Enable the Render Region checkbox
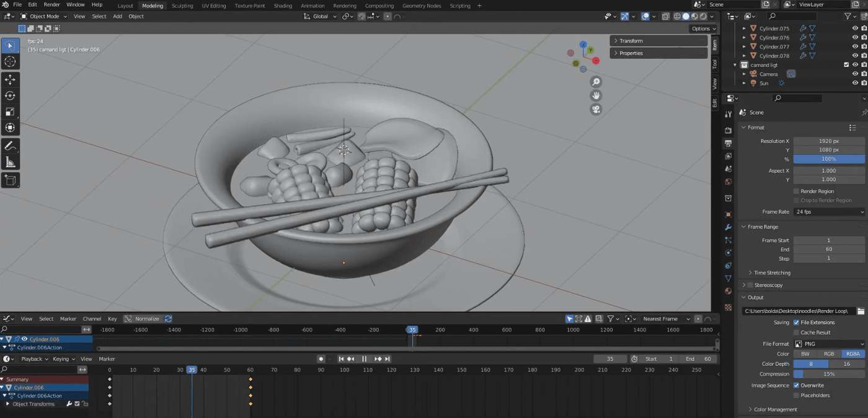The width and height of the screenshot is (868, 418). (x=796, y=191)
